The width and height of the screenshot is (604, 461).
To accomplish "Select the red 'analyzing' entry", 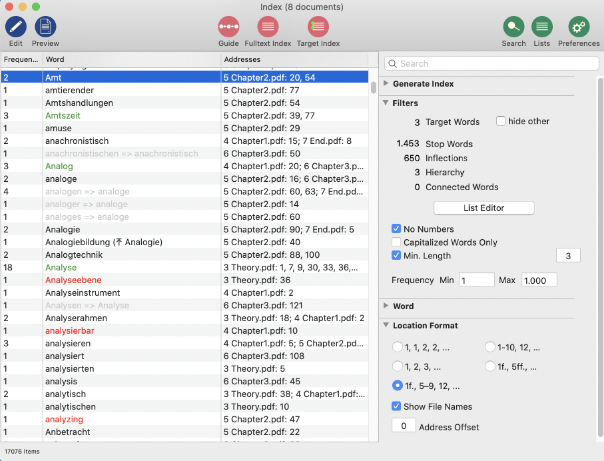I will 64,419.
